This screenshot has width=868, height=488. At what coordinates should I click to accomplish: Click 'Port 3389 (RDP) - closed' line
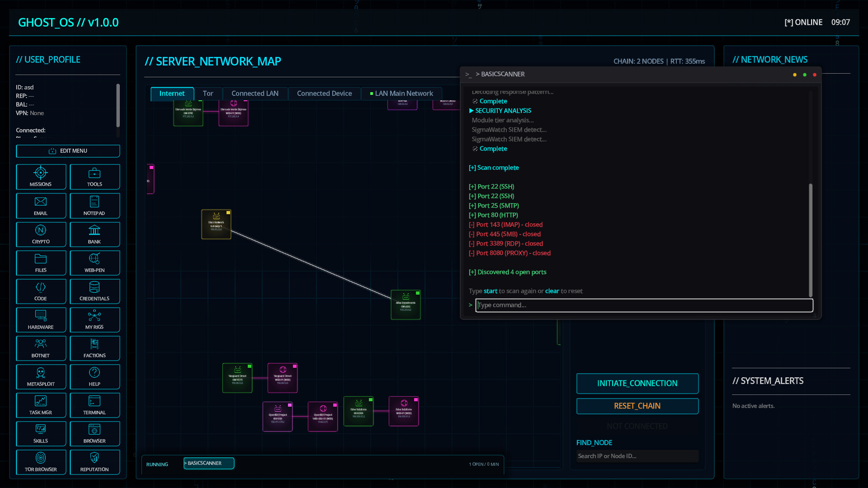pyautogui.click(x=506, y=244)
